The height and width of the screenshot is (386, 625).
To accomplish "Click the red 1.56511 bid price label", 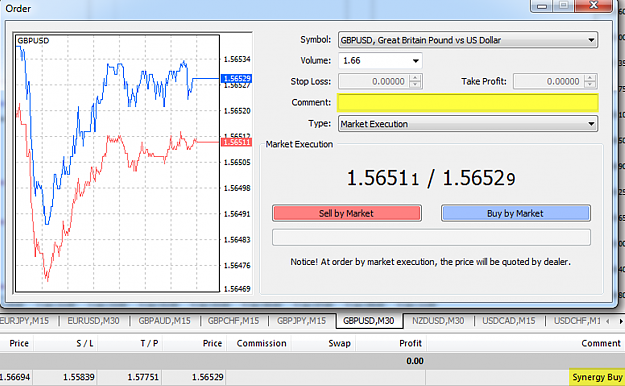I will coord(236,142).
